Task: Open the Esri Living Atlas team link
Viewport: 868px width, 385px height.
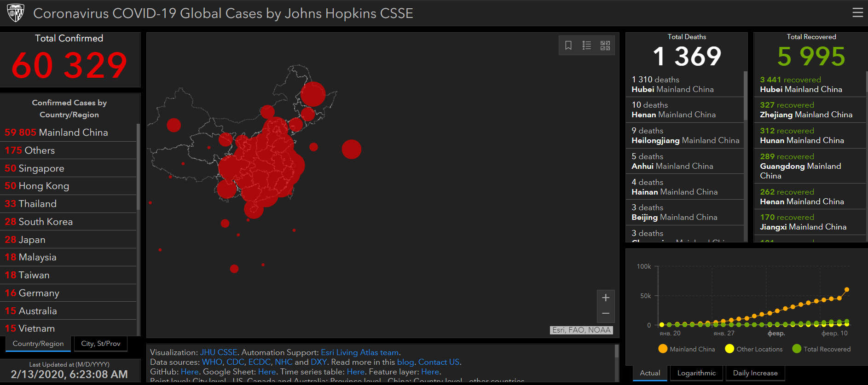Action: (x=359, y=352)
